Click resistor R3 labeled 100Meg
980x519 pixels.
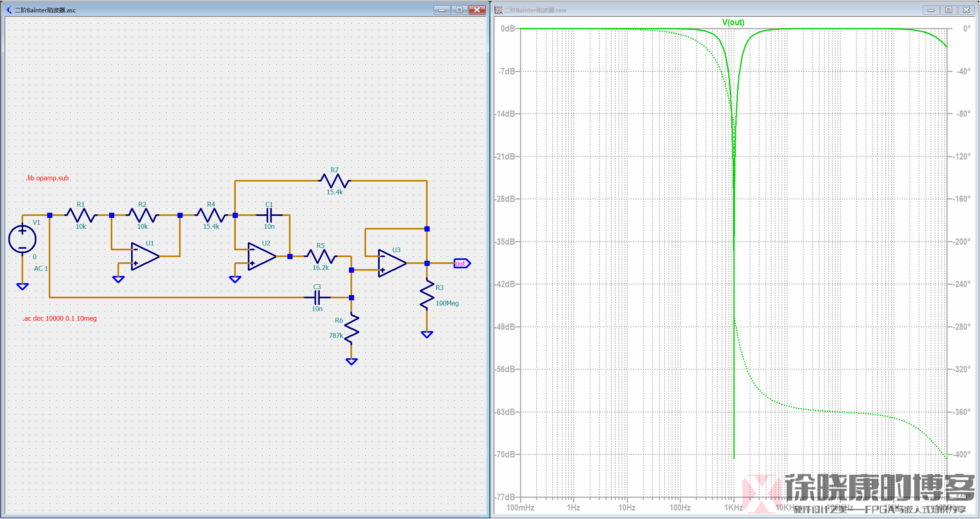coord(427,295)
